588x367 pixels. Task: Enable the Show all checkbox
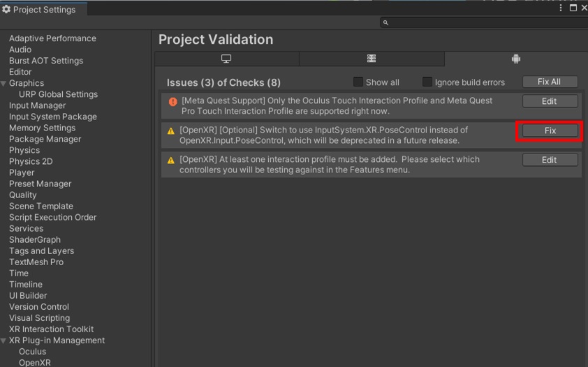358,82
